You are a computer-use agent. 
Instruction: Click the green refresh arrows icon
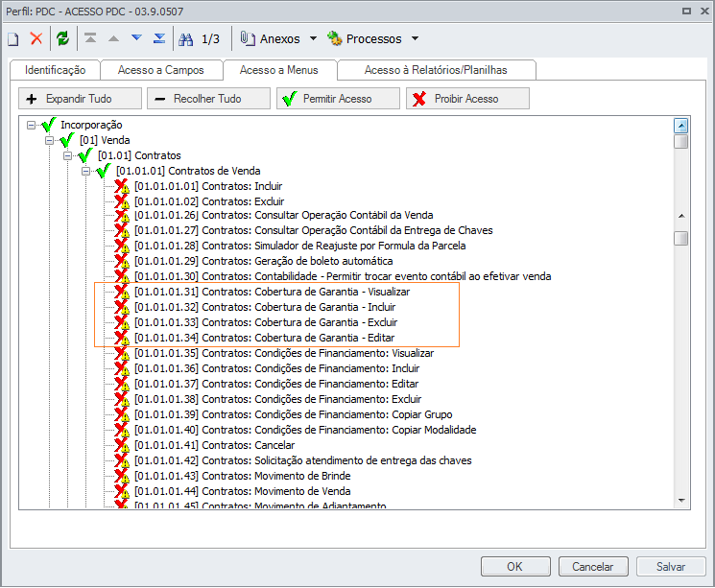pos(62,38)
